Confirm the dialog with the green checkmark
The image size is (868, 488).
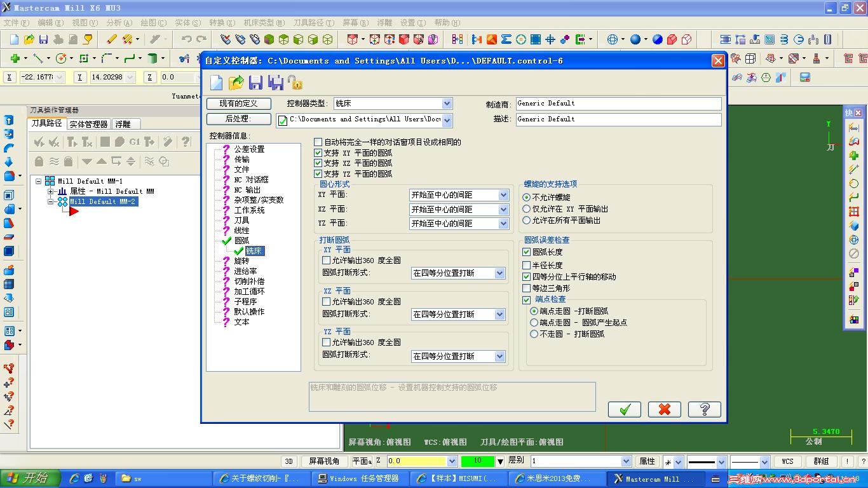625,409
